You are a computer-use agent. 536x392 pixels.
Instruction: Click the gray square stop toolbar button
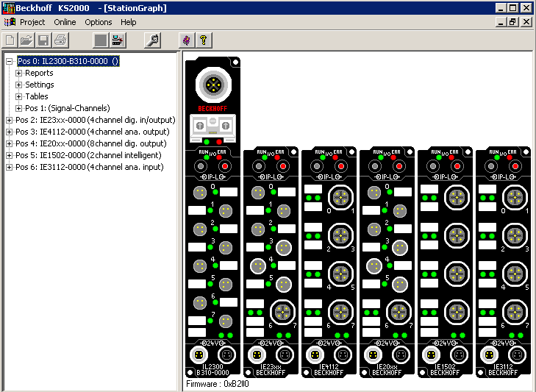(x=101, y=40)
